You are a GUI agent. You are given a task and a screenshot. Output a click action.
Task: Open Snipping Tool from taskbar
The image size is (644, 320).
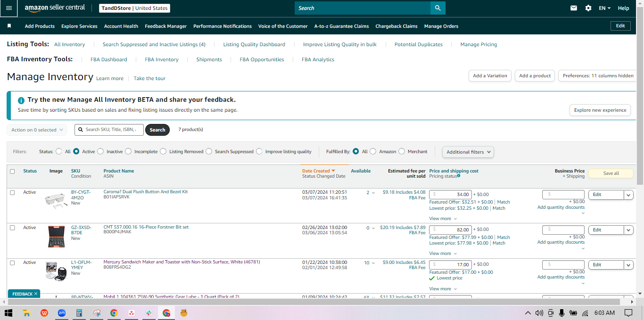(x=97, y=313)
